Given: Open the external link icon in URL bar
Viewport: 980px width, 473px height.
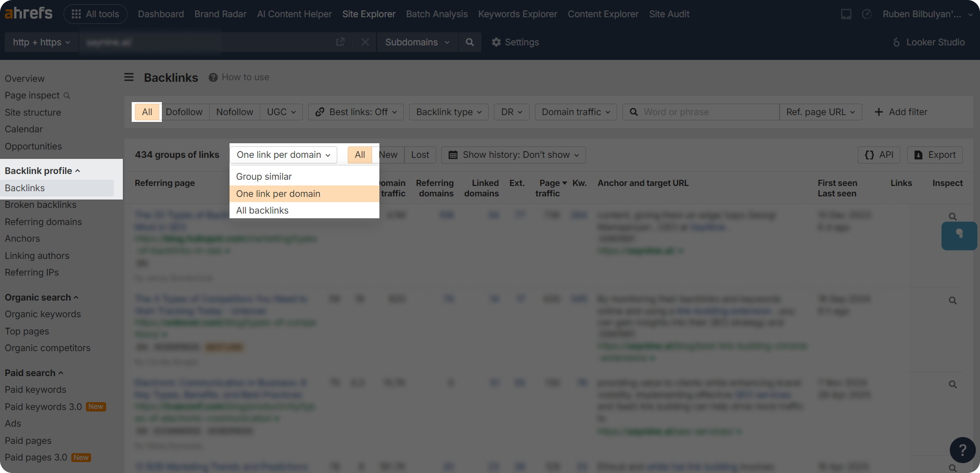Looking at the screenshot, I should (340, 42).
